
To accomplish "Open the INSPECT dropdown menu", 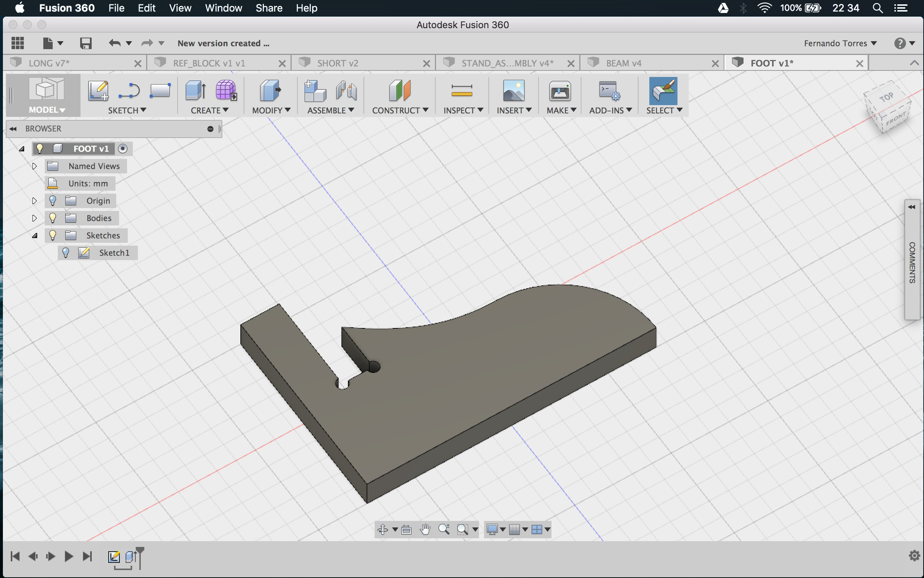I will (463, 110).
